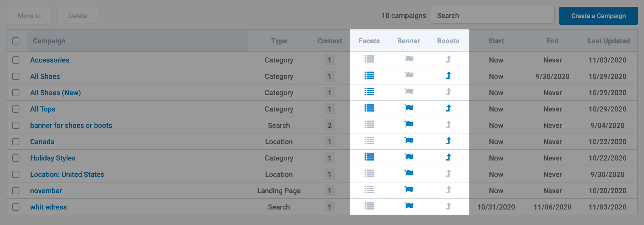Select the Holiday Styles row checkbox

point(16,158)
